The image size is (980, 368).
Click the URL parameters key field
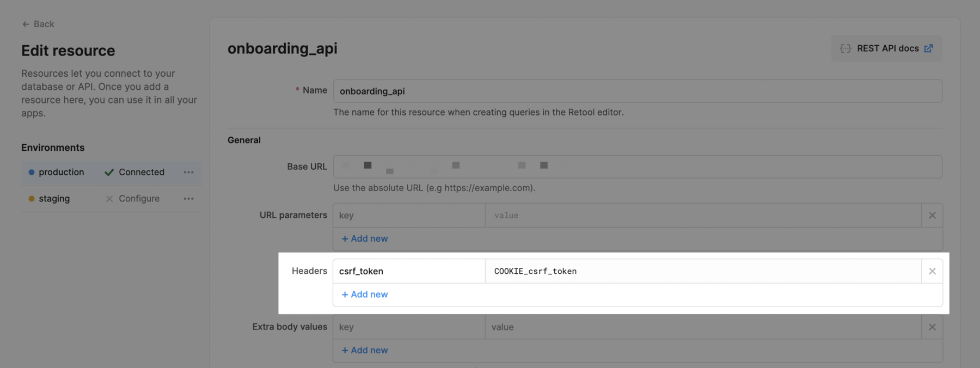pos(409,216)
